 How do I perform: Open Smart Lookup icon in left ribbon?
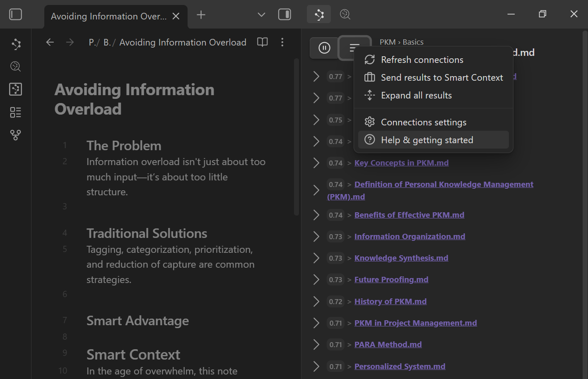tap(16, 67)
